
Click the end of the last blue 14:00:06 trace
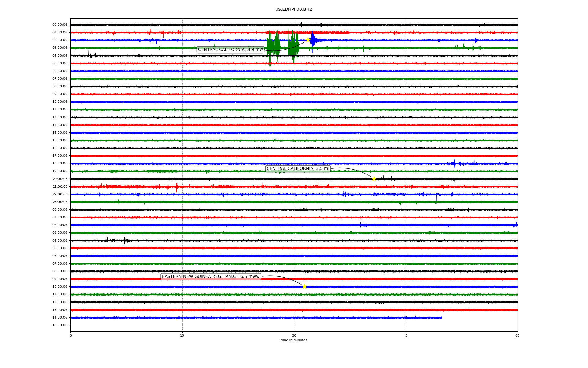point(441,318)
